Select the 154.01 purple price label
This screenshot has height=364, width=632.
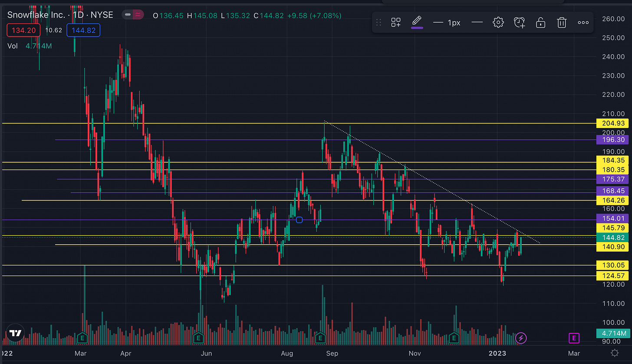(613, 218)
